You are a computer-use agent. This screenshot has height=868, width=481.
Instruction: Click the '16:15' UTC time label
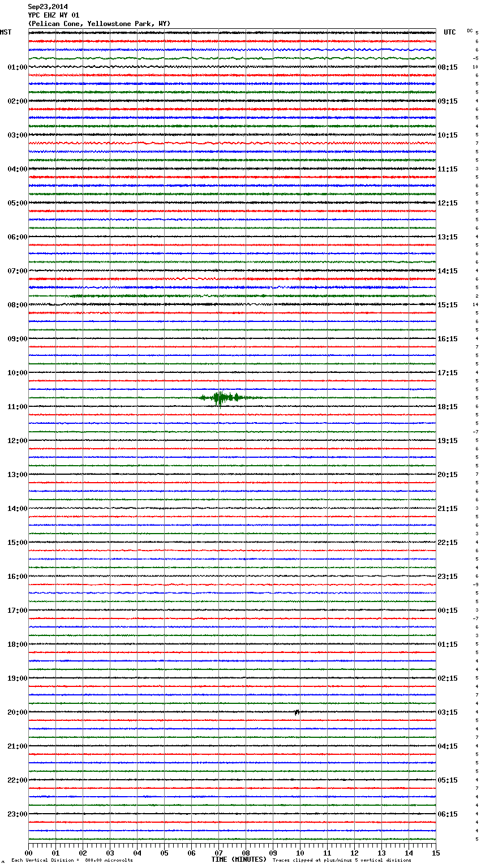coord(448,339)
